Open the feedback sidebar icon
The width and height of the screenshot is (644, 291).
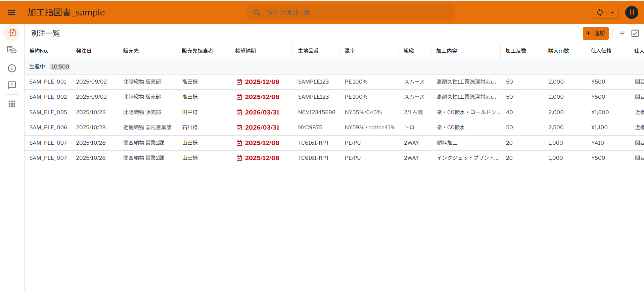coord(12,85)
